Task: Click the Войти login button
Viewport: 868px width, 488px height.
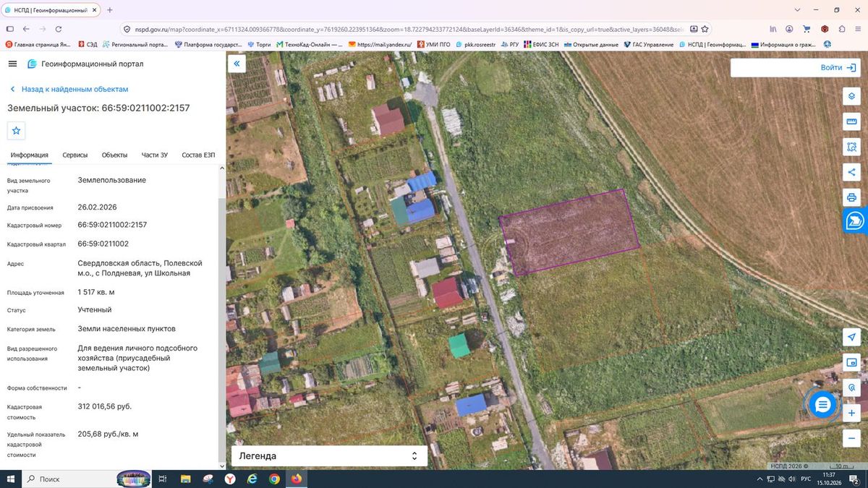Action: [x=839, y=68]
